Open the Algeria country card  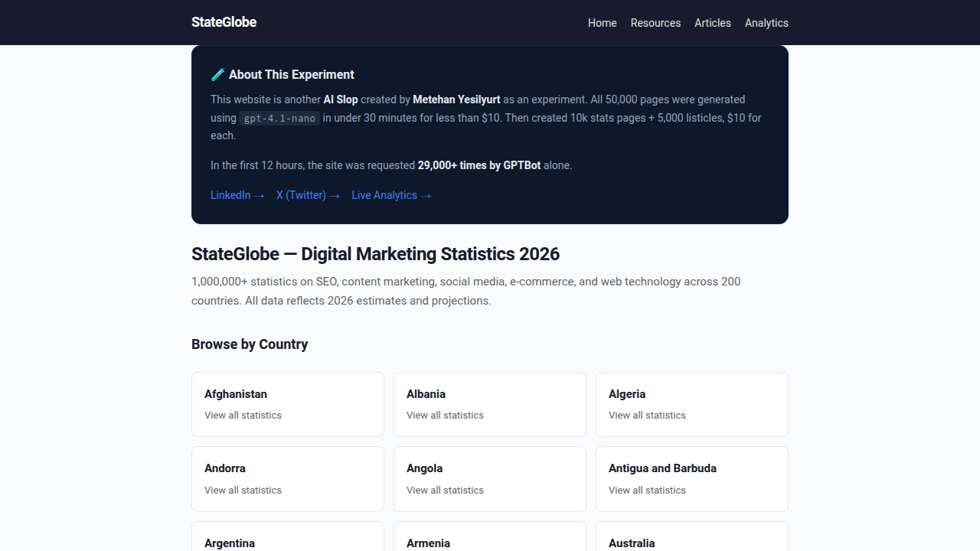(x=692, y=404)
